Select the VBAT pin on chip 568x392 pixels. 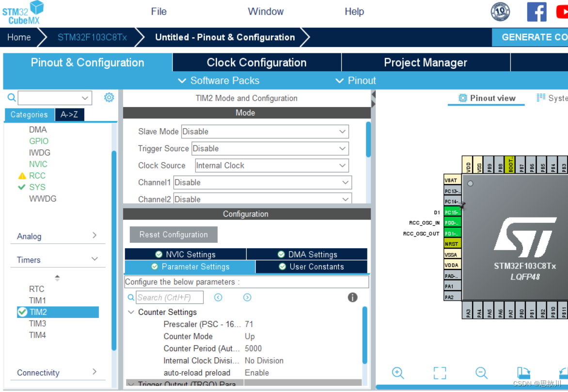(453, 180)
